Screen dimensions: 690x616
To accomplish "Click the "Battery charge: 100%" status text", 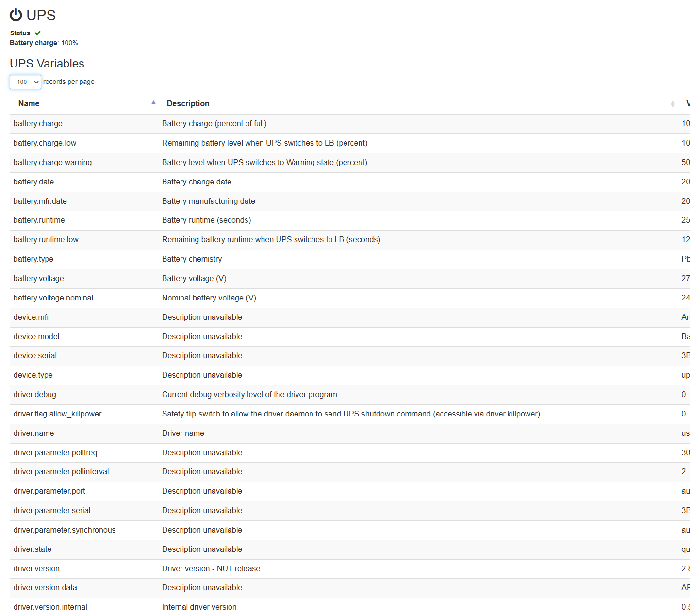I will (x=44, y=43).
